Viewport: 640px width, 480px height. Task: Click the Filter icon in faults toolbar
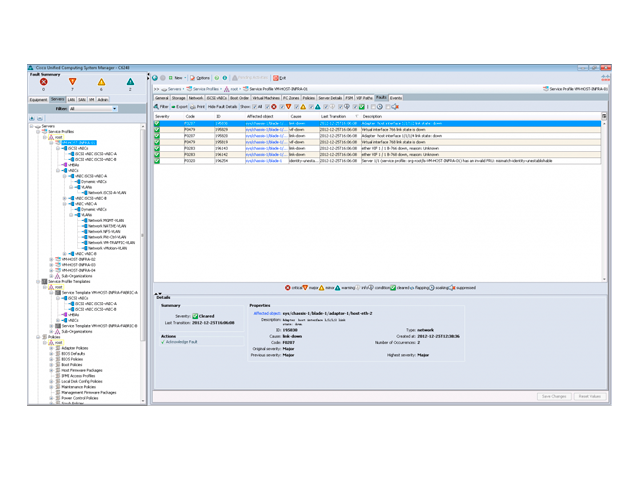pos(162,106)
